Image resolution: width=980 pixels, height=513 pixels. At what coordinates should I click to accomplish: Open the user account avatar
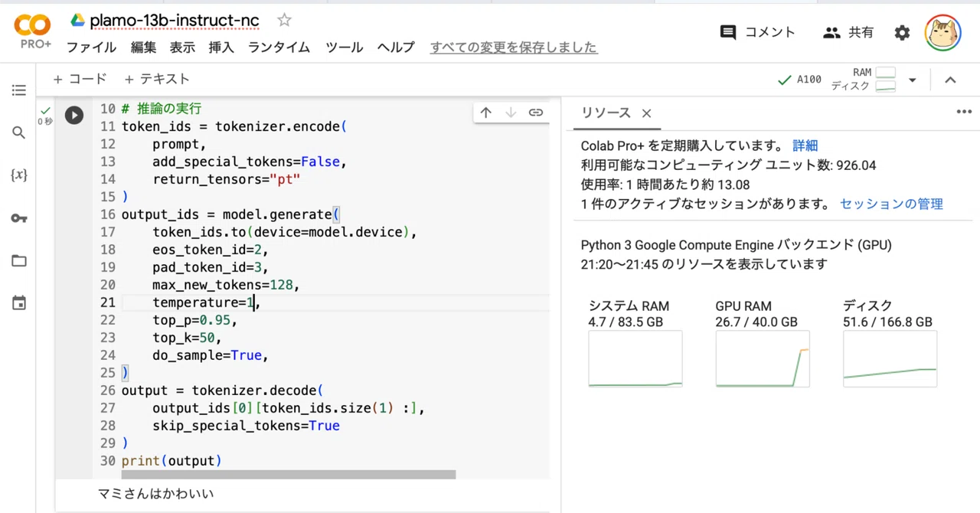coord(943,32)
